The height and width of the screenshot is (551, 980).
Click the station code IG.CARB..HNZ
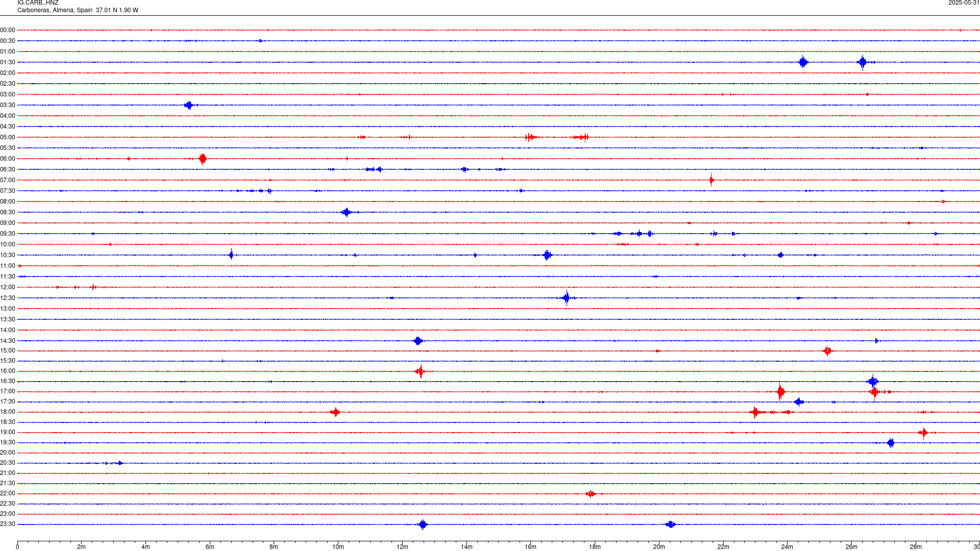pyautogui.click(x=38, y=3)
